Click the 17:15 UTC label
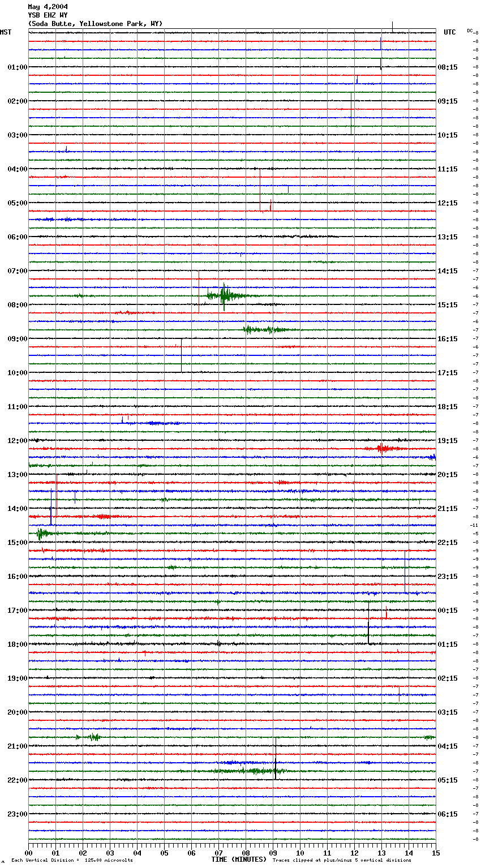 coord(448,373)
